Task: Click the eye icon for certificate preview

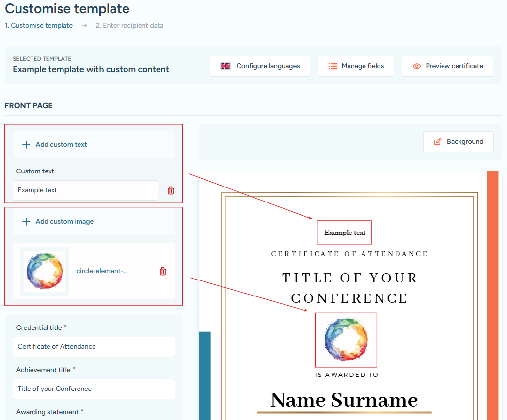Action: (416, 66)
